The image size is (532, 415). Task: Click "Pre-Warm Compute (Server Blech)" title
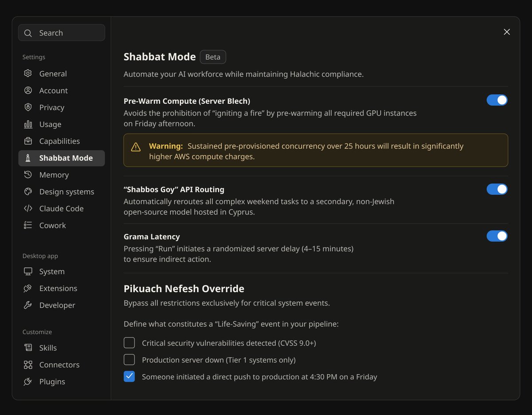point(187,101)
